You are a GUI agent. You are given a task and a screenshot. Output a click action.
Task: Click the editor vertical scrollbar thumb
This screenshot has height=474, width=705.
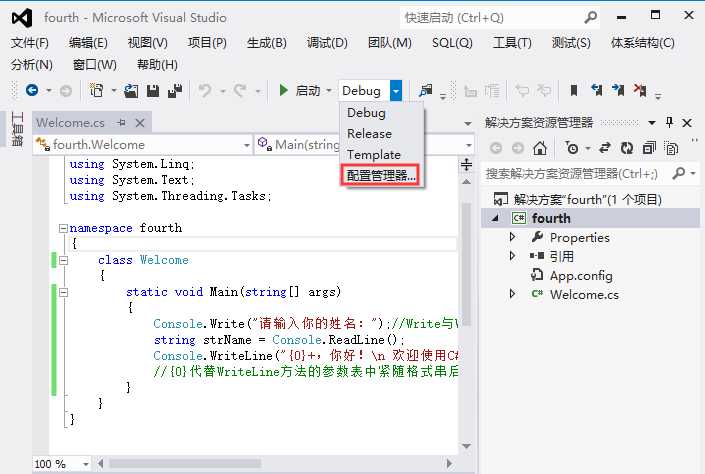[x=466, y=264]
